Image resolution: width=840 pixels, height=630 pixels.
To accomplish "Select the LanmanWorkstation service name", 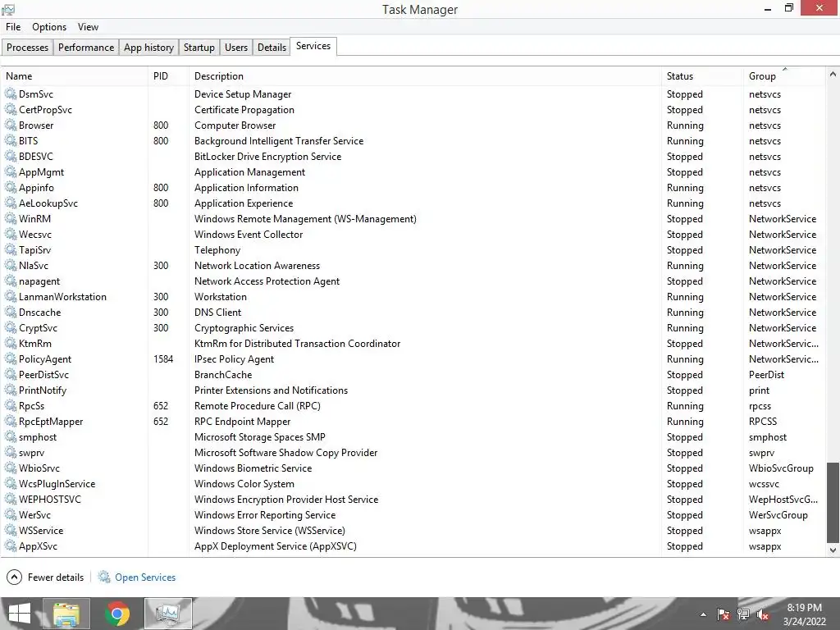I will (62, 297).
